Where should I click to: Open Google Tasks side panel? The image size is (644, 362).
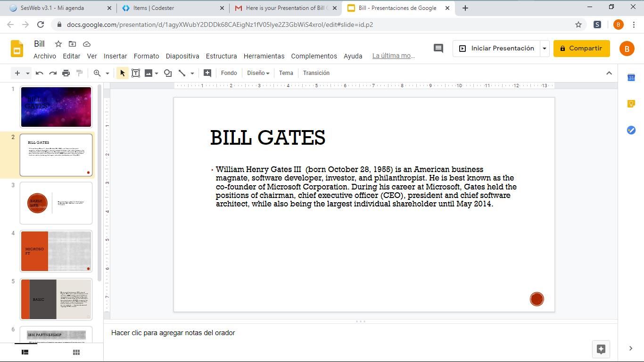click(631, 130)
